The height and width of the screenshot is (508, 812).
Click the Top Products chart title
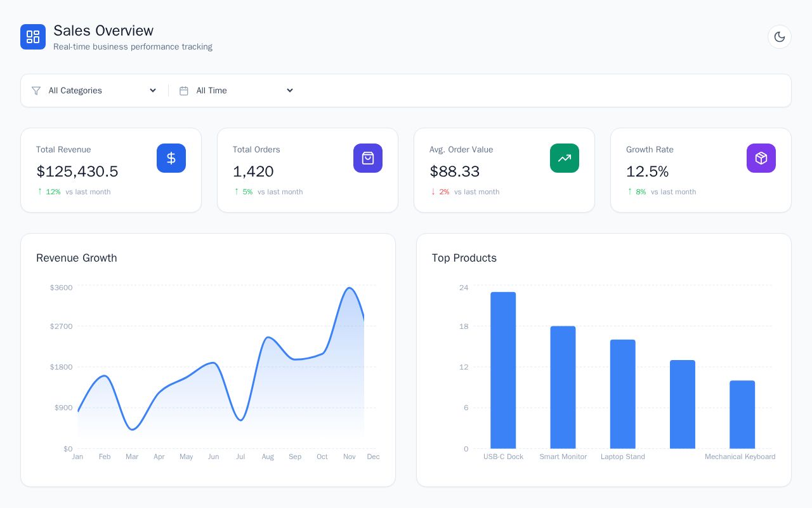464,258
